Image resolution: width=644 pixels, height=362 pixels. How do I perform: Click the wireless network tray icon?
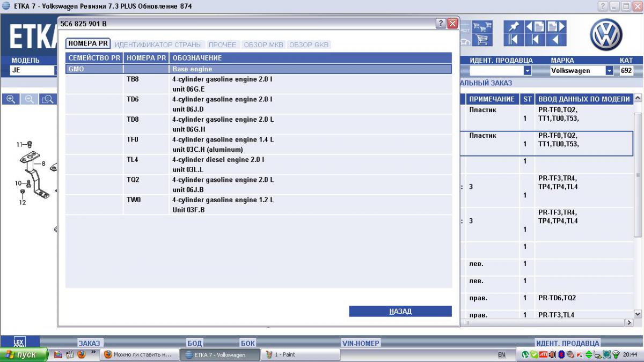pyautogui.click(x=616, y=354)
